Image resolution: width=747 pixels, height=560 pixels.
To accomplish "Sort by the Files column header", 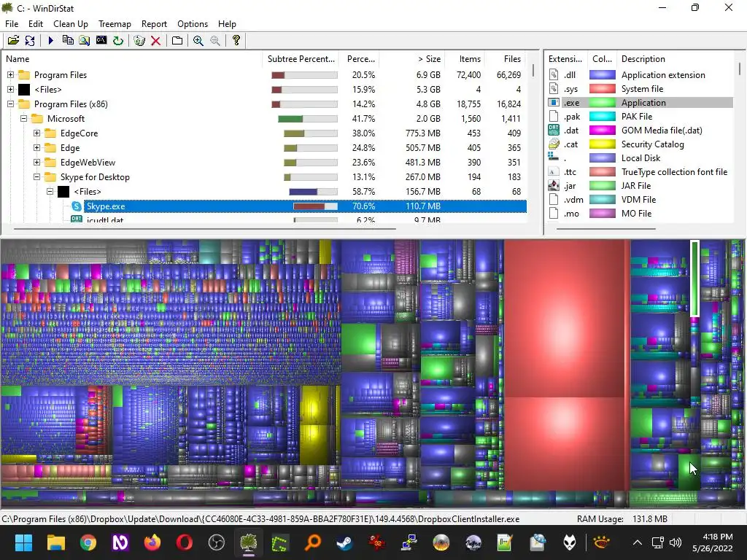I will pyautogui.click(x=506, y=59).
